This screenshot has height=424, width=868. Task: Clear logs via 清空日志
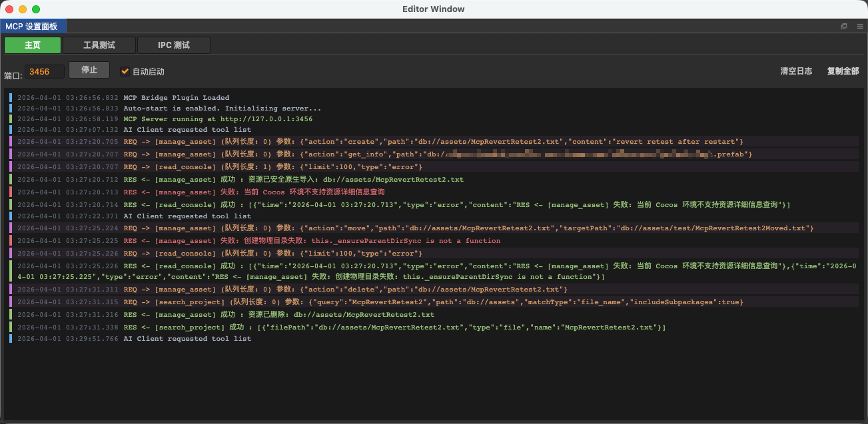(x=796, y=71)
